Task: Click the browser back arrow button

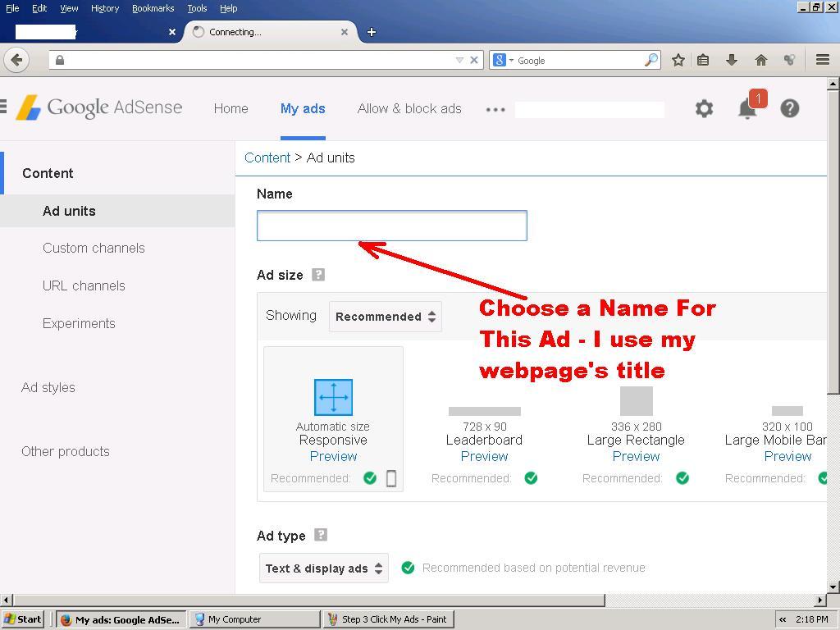Action: coord(16,59)
